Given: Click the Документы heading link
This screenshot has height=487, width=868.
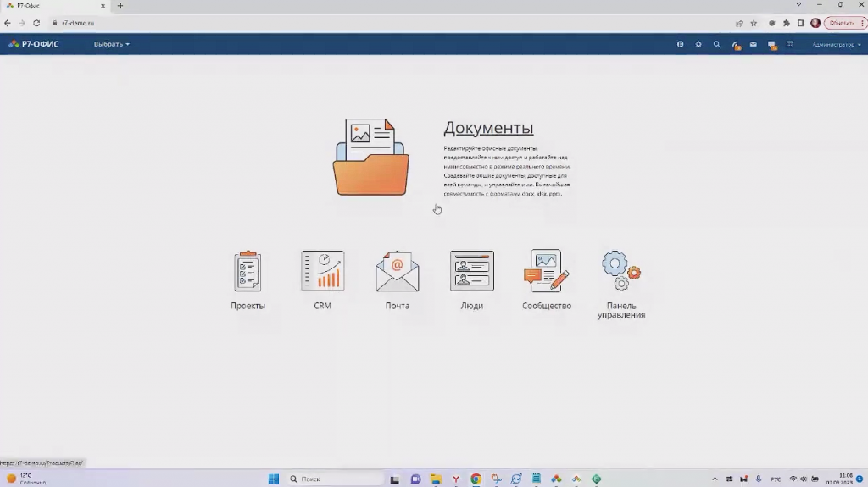Looking at the screenshot, I should [488, 128].
